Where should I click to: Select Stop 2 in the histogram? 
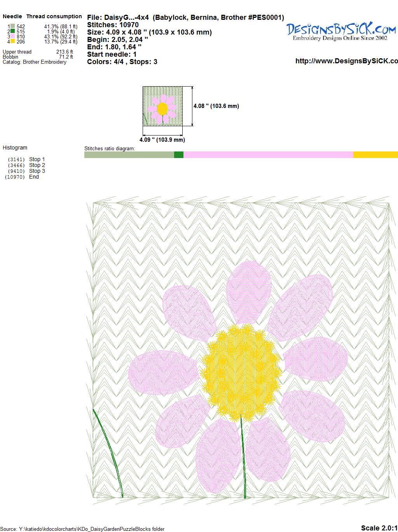coord(37,165)
